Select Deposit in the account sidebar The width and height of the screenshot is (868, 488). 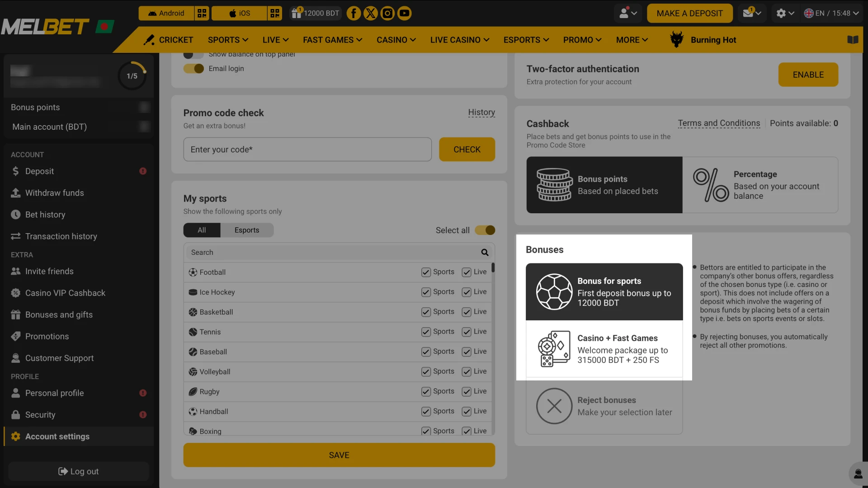pos(40,171)
